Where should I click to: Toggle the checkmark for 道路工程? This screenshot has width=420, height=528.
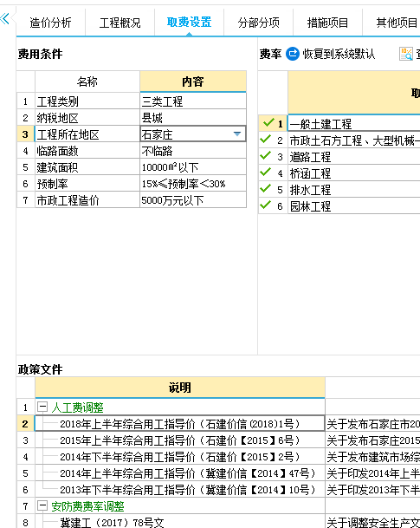[x=265, y=155]
